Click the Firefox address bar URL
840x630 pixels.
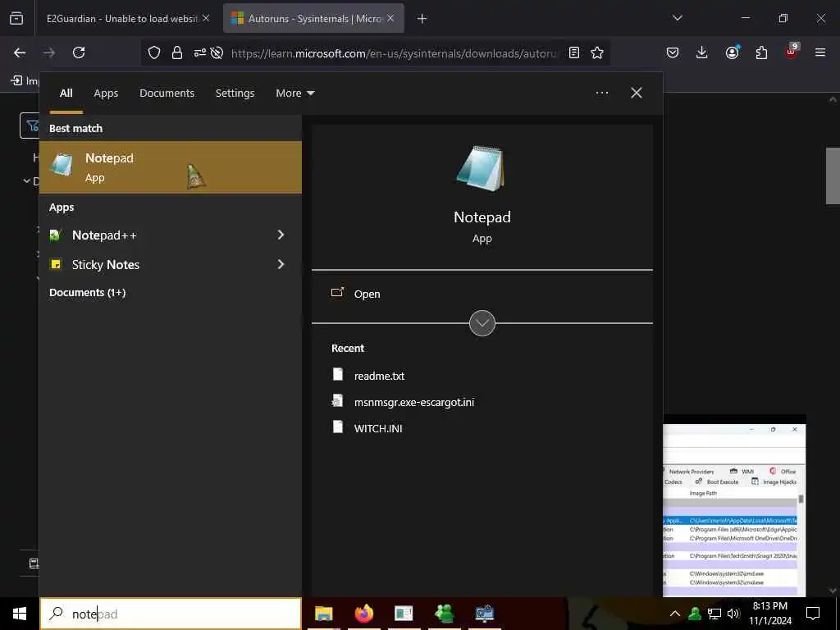coord(394,53)
